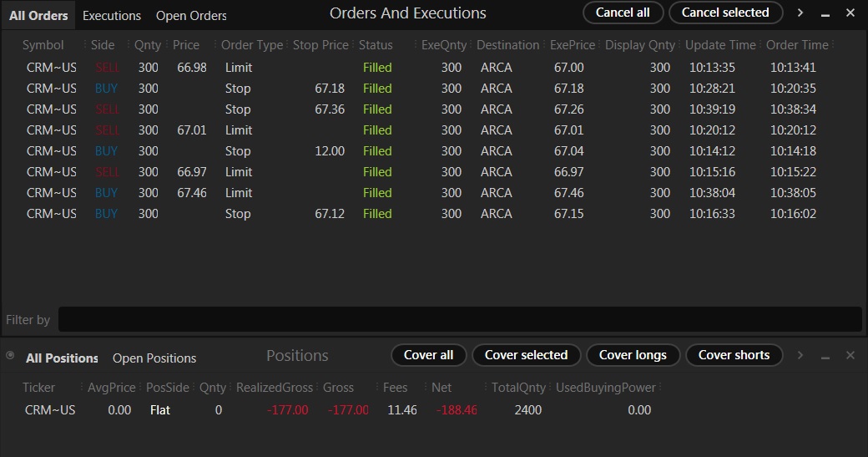This screenshot has height=457, width=868.
Task: Close the Orders And Executions panel
Action: click(850, 13)
